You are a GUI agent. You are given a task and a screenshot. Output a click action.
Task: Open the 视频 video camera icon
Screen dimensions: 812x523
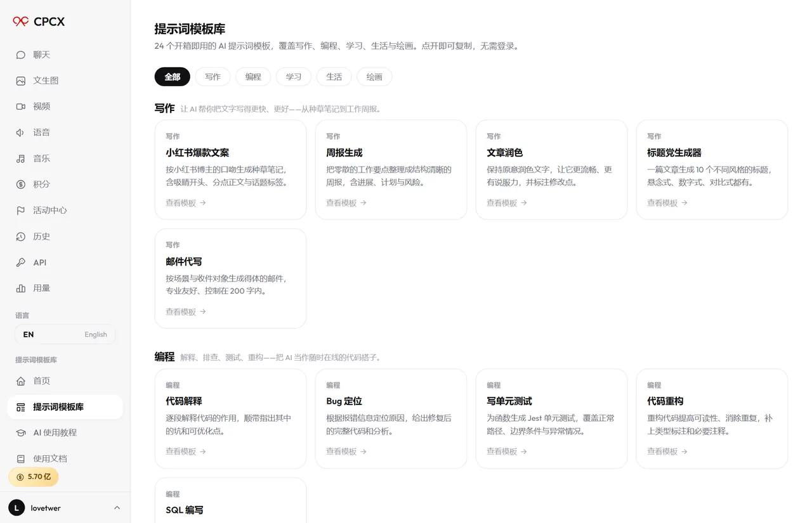[21, 107]
